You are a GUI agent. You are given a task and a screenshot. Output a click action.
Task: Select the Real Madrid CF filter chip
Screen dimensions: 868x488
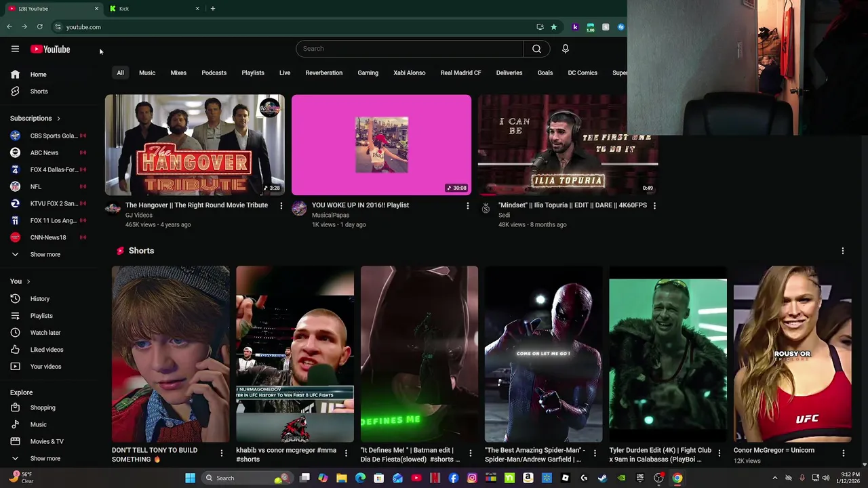[x=461, y=73]
